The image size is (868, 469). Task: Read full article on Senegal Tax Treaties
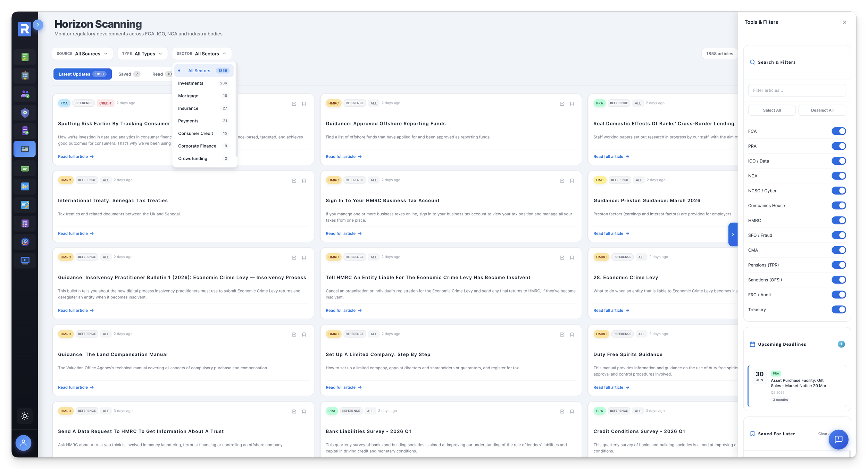click(x=76, y=233)
